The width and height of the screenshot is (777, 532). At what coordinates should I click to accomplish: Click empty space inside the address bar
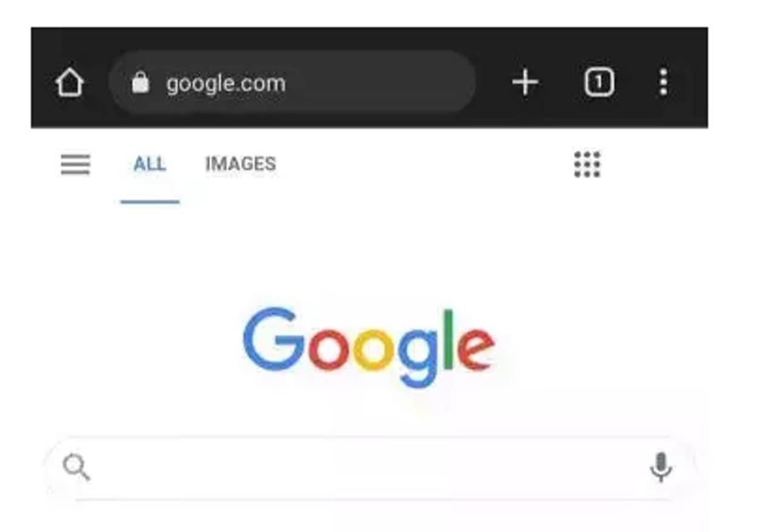point(388,82)
